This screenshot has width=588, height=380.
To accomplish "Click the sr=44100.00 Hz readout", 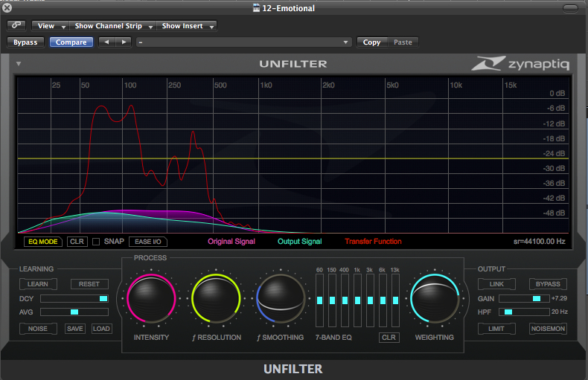I will 540,242.
